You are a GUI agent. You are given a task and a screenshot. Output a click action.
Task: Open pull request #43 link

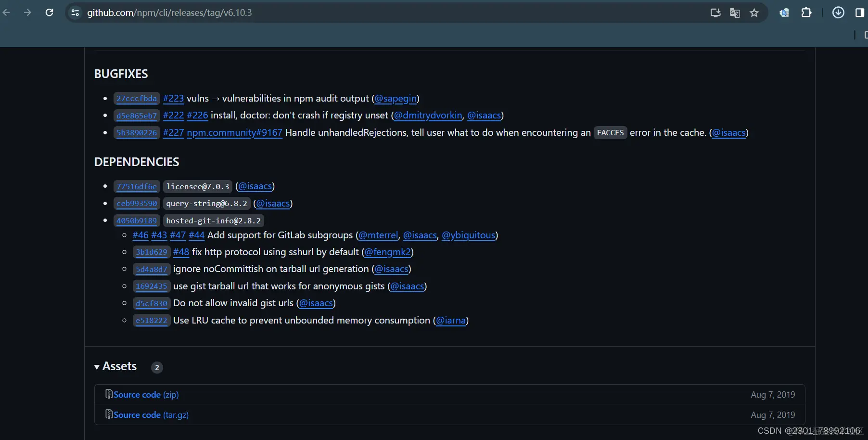click(x=159, y=235)
